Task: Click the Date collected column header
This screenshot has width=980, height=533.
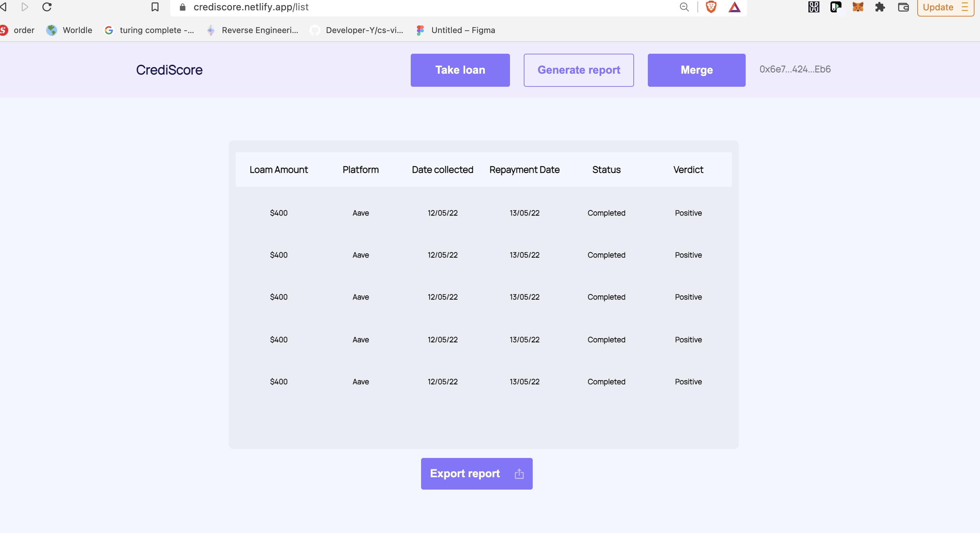Action: point(442,169)
